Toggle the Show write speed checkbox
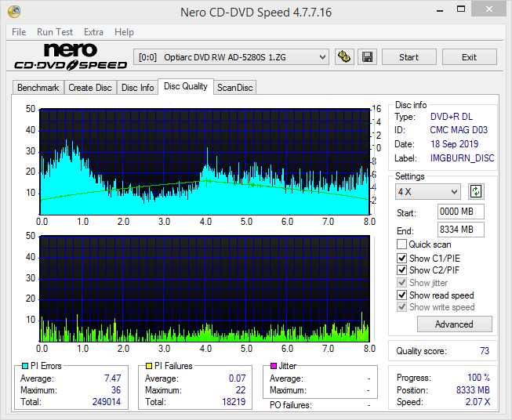 point(401,306)
